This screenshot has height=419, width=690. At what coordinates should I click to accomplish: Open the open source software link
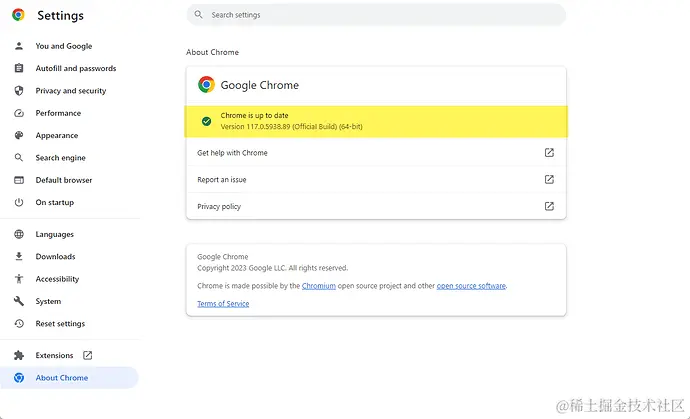[471, 286]
